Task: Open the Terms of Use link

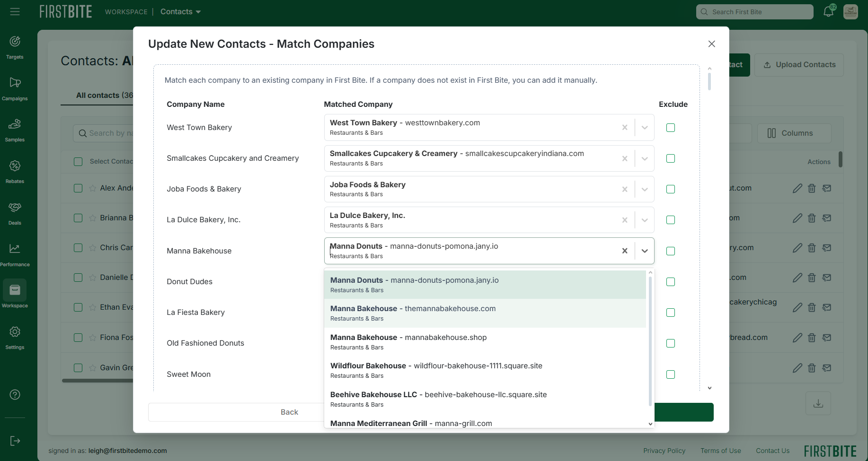Action: 720,451
